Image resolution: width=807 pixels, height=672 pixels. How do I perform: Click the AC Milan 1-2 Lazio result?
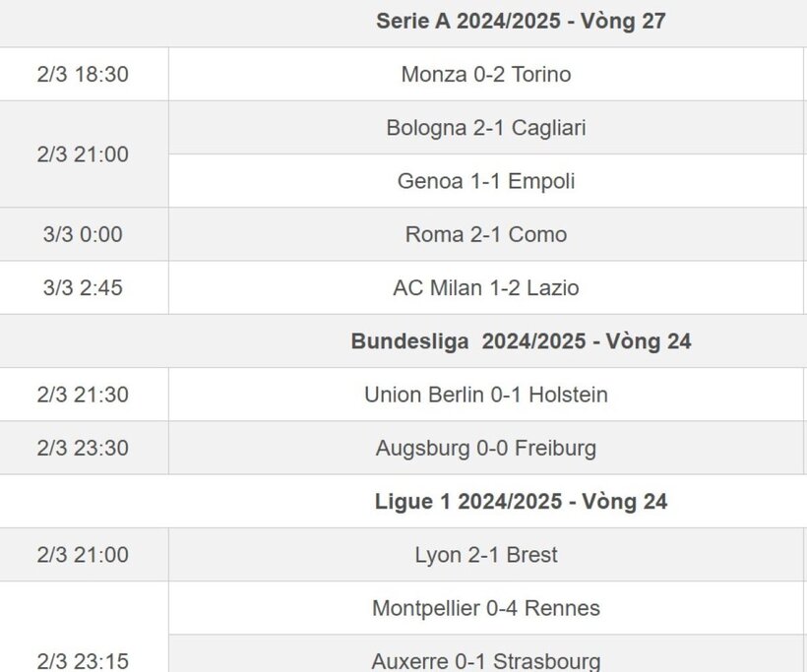coord(486,287)
